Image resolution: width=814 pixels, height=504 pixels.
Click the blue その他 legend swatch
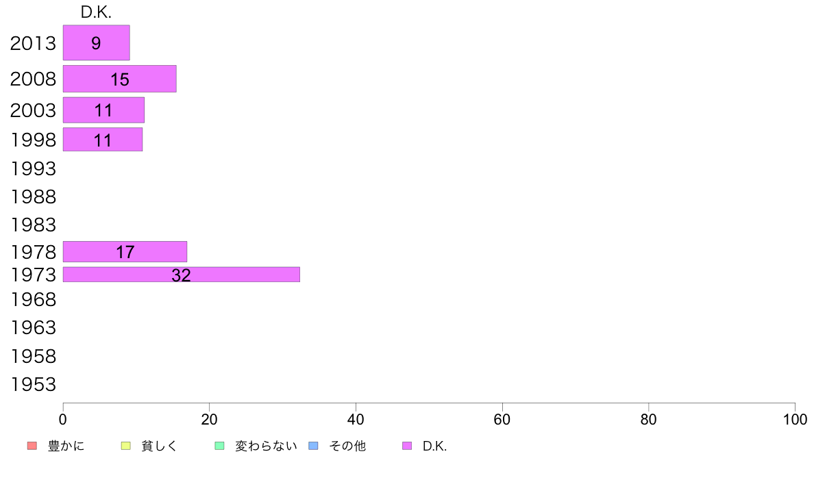[x=314, y=446]
